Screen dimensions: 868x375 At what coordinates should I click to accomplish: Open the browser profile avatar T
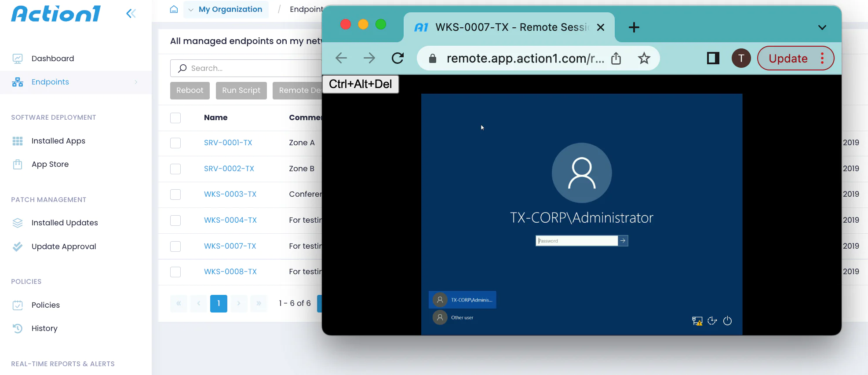(741, 58)
